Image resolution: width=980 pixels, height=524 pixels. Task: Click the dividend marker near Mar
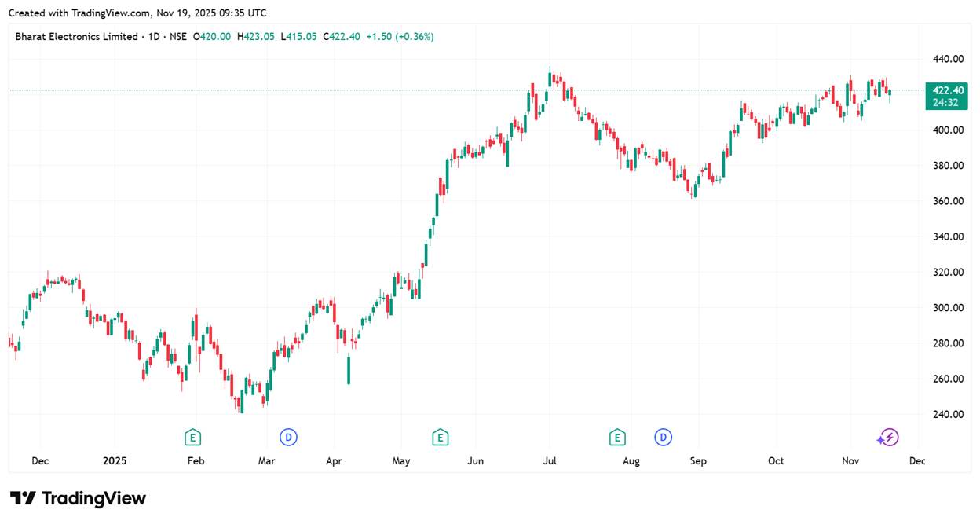288,437
